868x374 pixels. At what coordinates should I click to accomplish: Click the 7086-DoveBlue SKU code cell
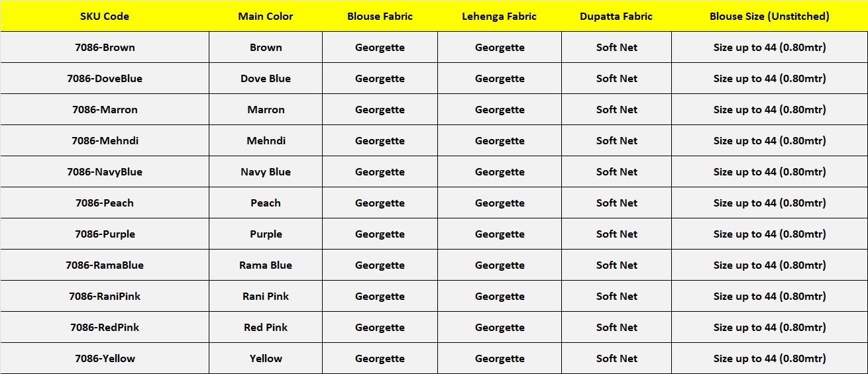point(105,78)
